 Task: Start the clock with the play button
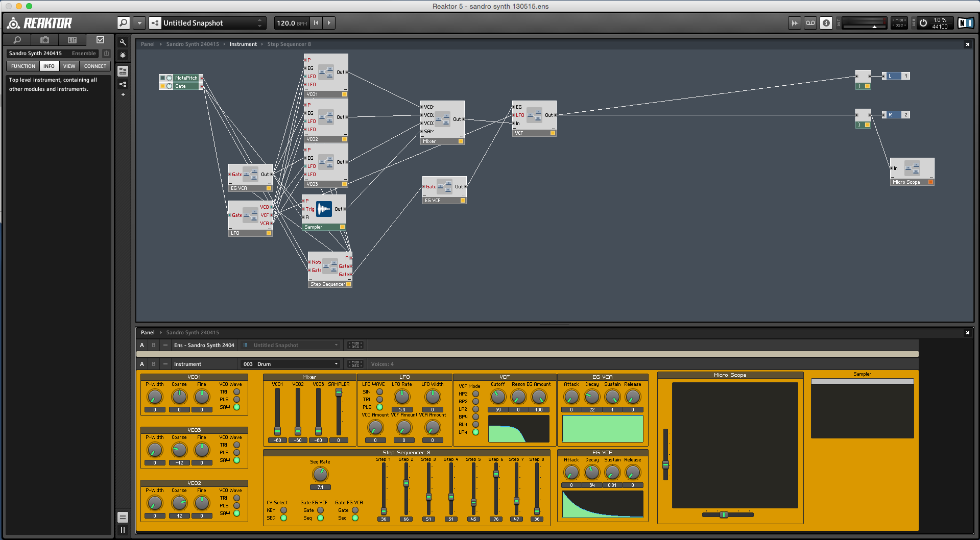coord(329,23)
